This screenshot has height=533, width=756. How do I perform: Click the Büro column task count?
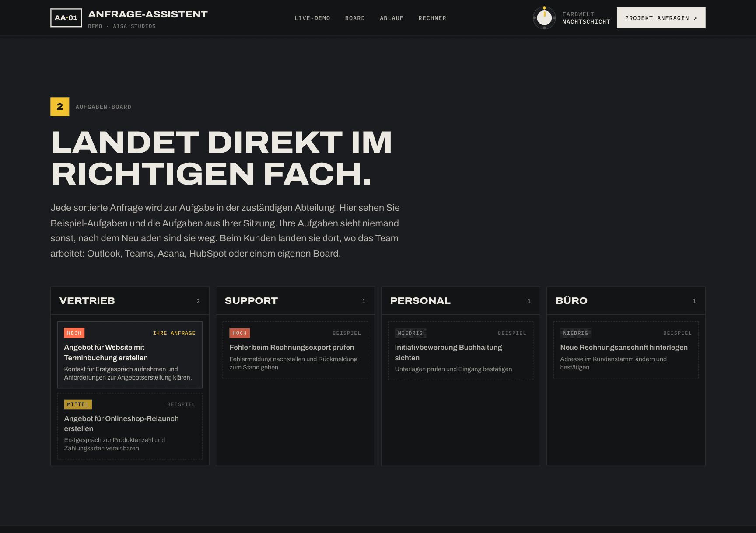point(694,301)
